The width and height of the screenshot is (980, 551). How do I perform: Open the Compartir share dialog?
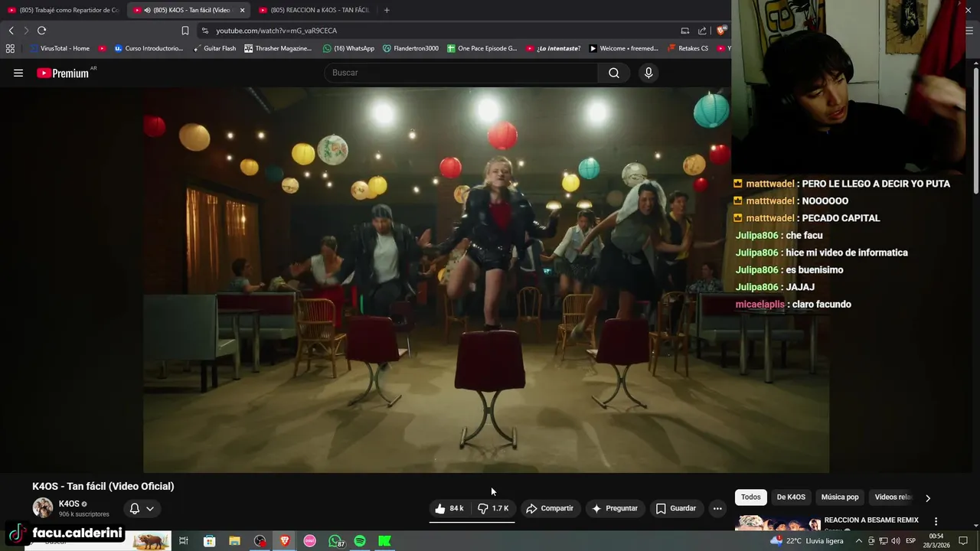click(550, 508)
